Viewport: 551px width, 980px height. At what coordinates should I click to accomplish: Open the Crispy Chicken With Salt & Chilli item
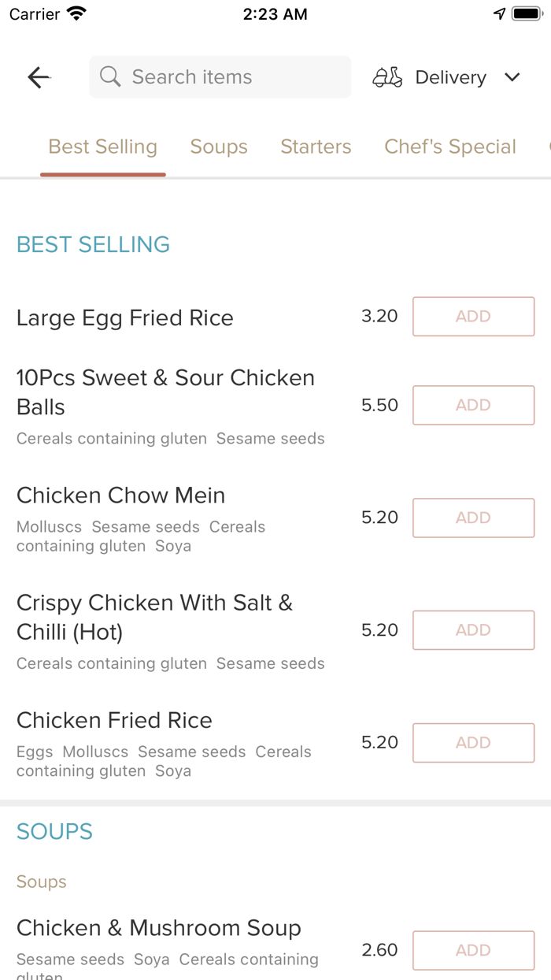pos(154,617)
